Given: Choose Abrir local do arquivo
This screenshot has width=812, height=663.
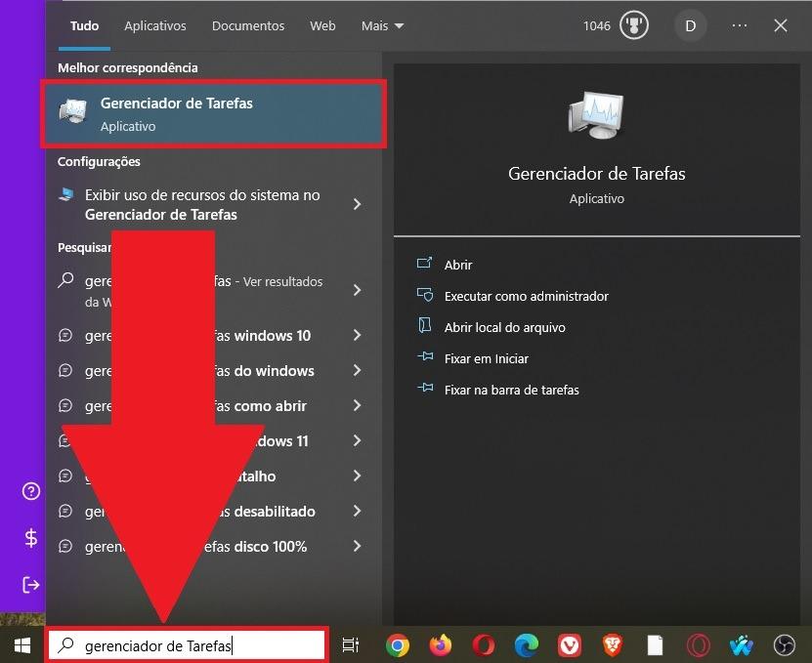Looking at the screenshot, I should point(504,328).
